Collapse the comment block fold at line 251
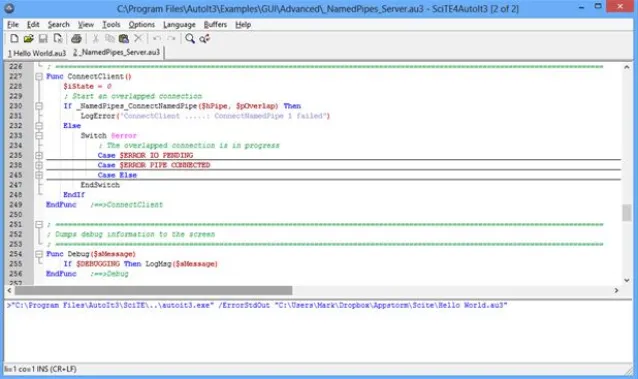This screenshot has height=379, width=638. [39, 224]
